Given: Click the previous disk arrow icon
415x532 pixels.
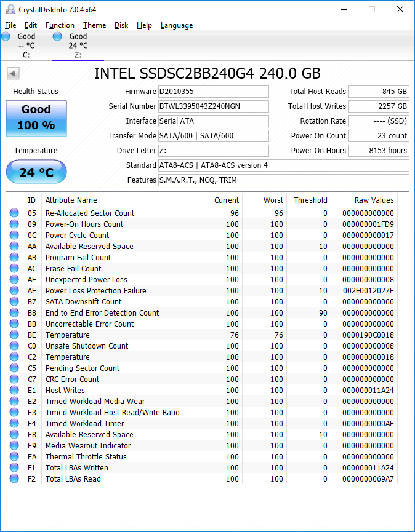Looking at the screenshot, I should tap(13, 74).
